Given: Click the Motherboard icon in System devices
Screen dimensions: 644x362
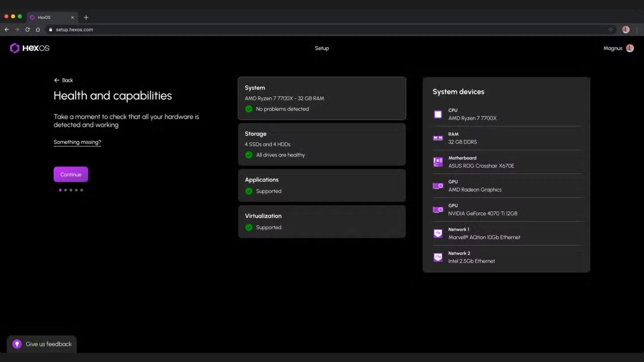Looking at the screenshot, I should click(x=438, y=162).
